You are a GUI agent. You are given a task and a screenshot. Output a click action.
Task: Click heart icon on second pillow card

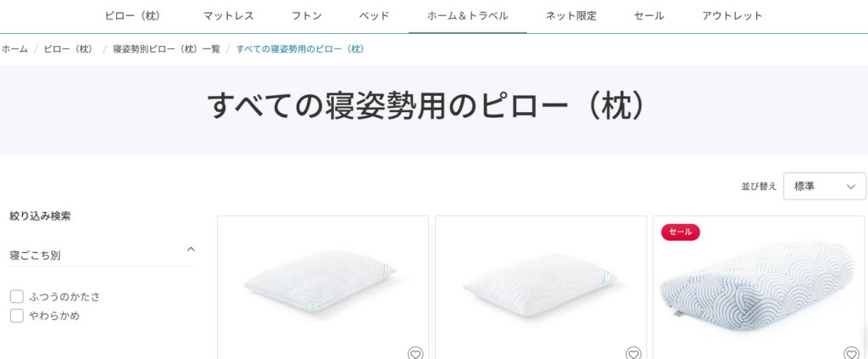pyautogui.click(x=633, y=353)
